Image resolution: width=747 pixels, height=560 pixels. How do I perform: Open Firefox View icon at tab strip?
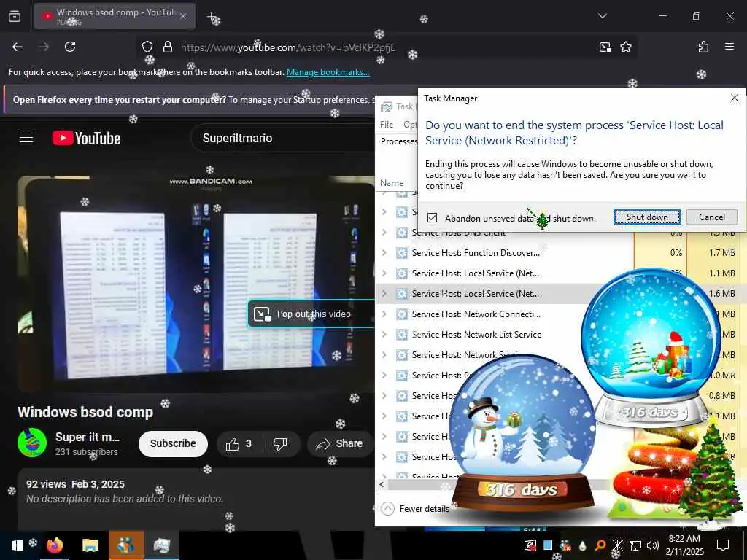point(15,16)
